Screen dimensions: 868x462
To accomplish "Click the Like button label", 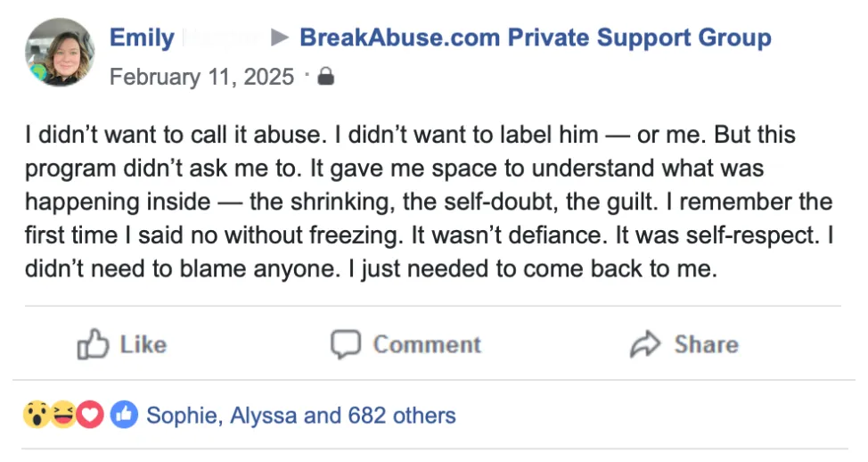I will [x=143, y=344].
